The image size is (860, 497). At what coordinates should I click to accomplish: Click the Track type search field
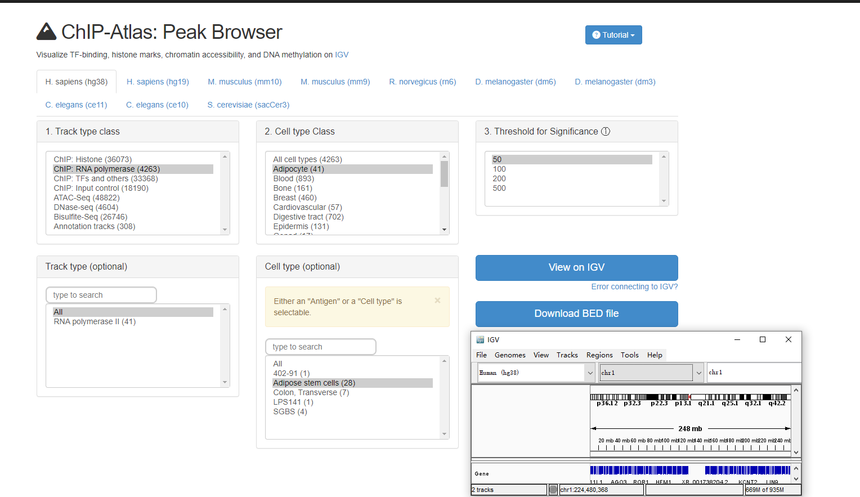[x=101, y=295]
